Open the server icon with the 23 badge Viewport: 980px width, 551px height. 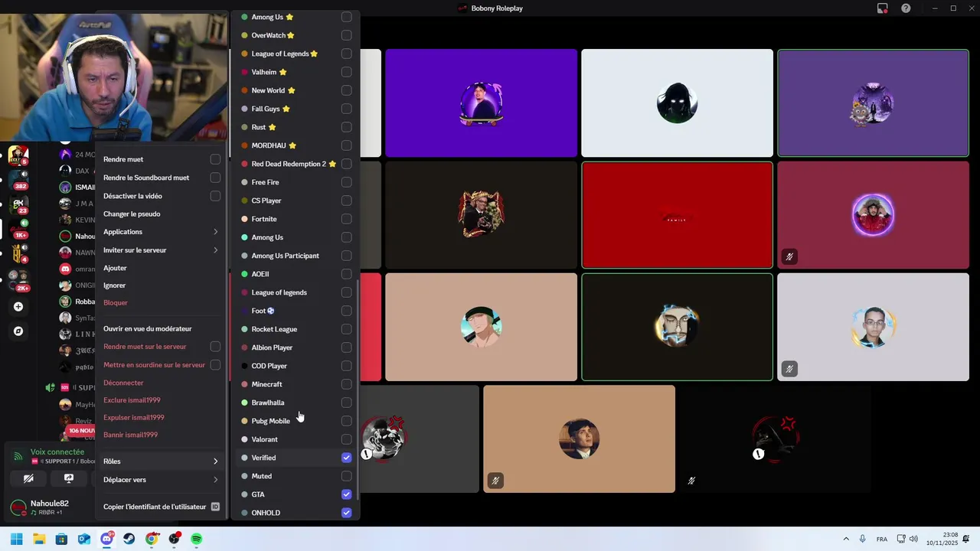pyautogui.click(x=18, y=204)
